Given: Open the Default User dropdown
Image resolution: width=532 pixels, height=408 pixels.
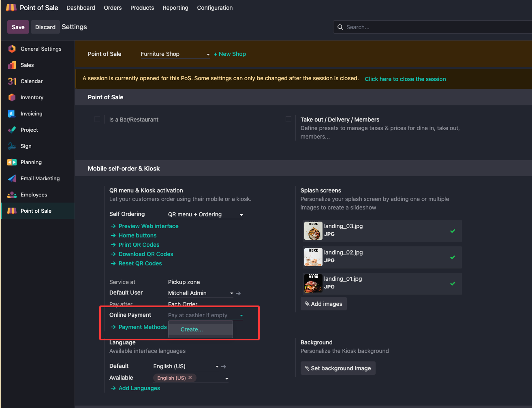Looking at the screenshot, I should click(201, 293).
